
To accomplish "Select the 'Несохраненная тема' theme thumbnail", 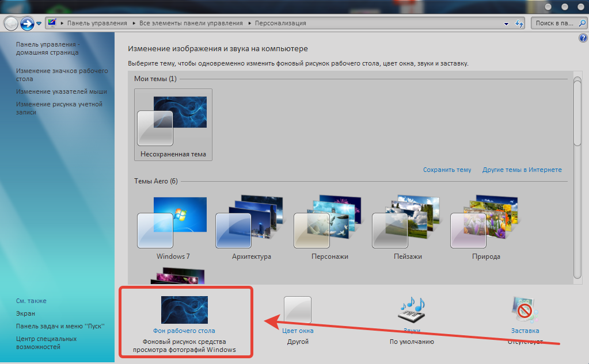I will point(173,125).
